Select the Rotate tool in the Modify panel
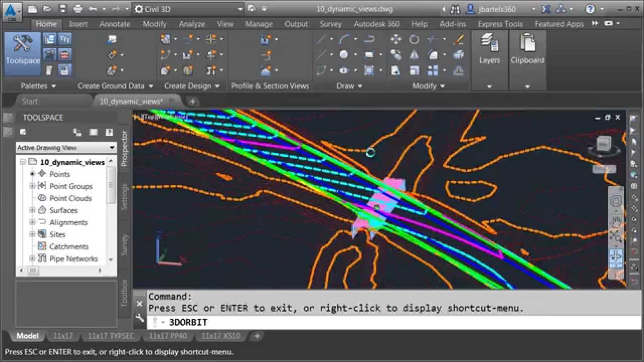Screen dimensions: 644x362 (x=414, y=39)
